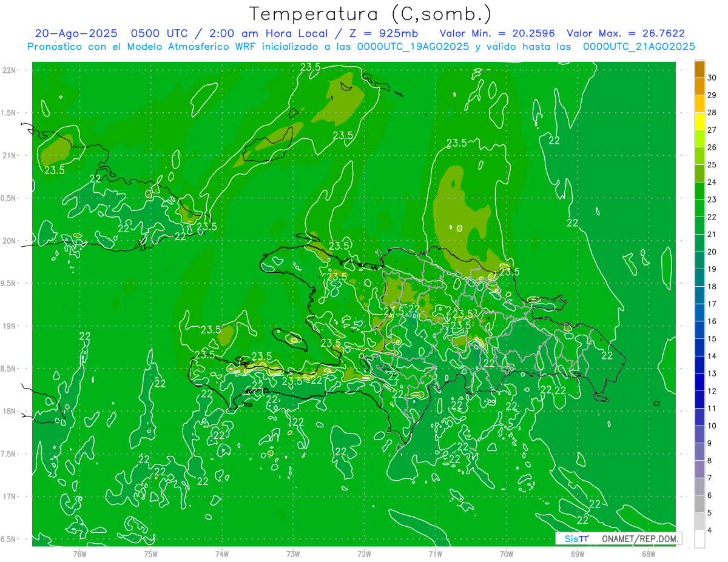Viewport: 728px width, 562px height.
Task: Pick the yellow swatch between 27 and 28
Action: [699, 121]
